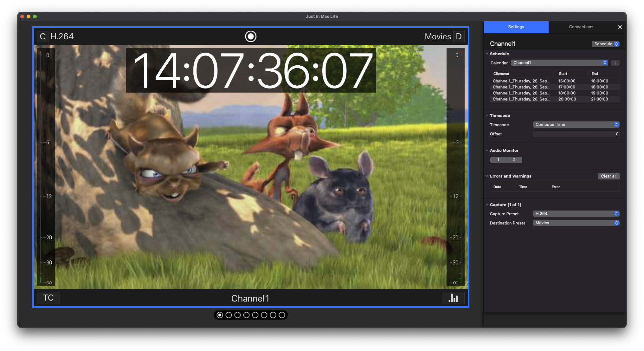
Task: Select the sixth channel page dot
Action: tap(264, 315)
